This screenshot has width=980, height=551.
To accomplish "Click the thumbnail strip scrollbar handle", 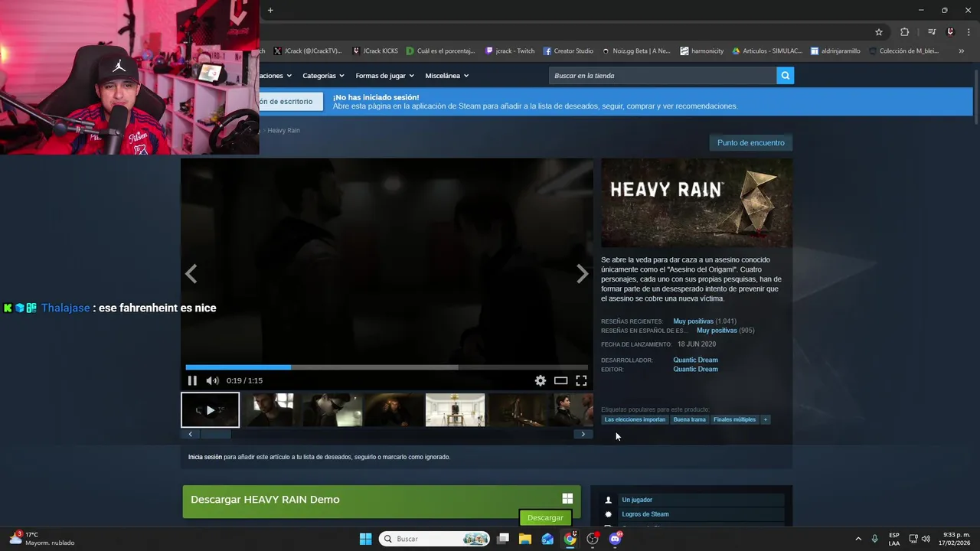I will [215, 434].
